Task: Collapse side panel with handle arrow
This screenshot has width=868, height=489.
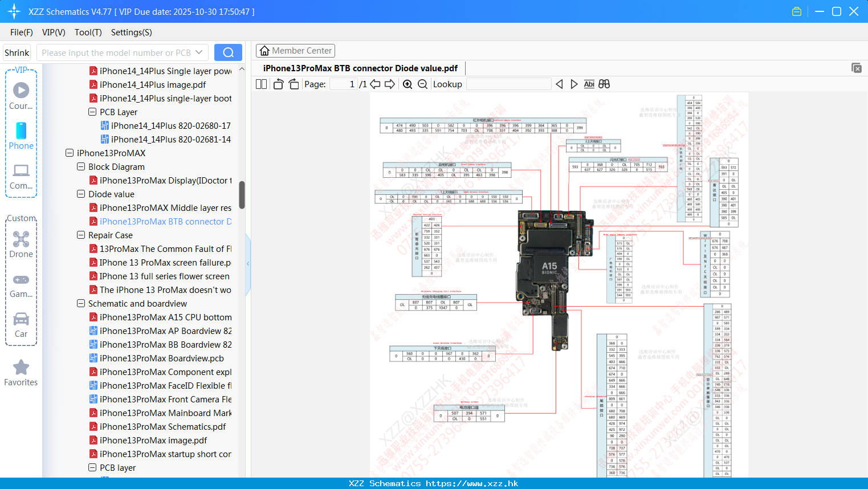Action: click(x=248, y=263)
